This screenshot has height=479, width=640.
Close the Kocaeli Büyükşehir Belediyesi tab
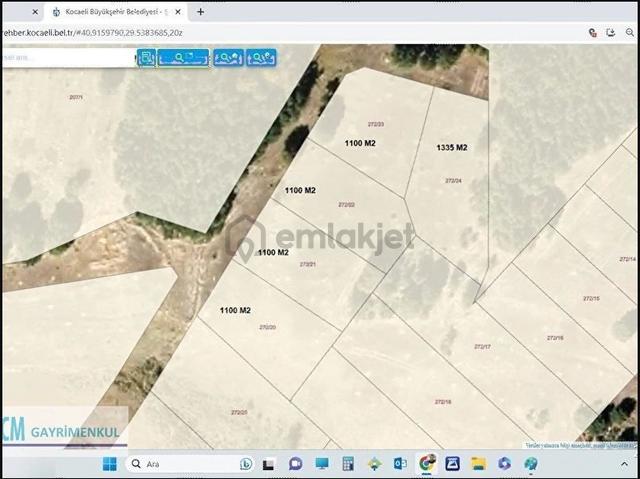[x=178, y=12]
